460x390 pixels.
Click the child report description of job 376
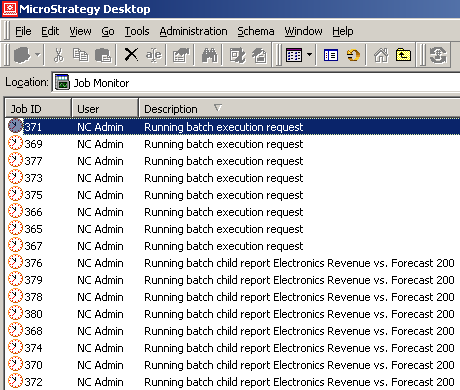(x=299, y=263)
